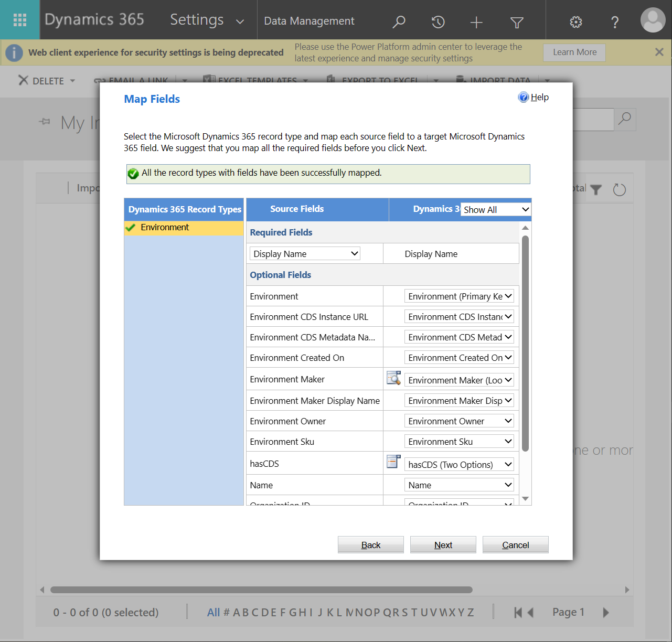
Task: Open Advanced Find using the funnel icon
Action: [517, 22]
